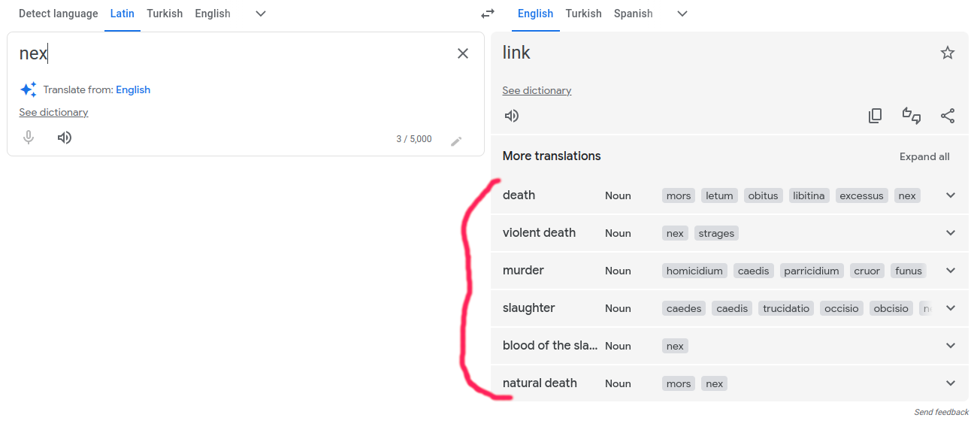Screen dimensions: 980x424
Task: Click the sparkle icon beside Translate from
Action: click(x=28, y=89)
